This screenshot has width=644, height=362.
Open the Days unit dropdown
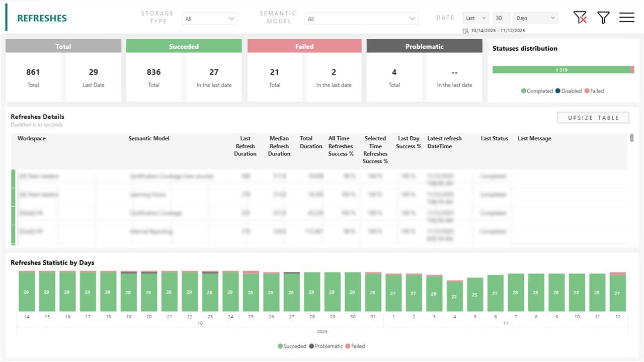click(535, 18)
